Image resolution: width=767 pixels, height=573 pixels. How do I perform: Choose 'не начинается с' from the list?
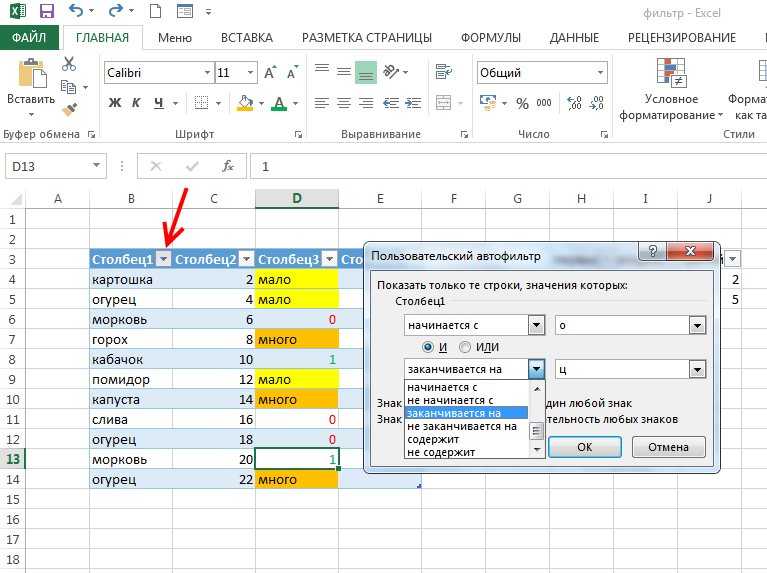click(467, 400)
